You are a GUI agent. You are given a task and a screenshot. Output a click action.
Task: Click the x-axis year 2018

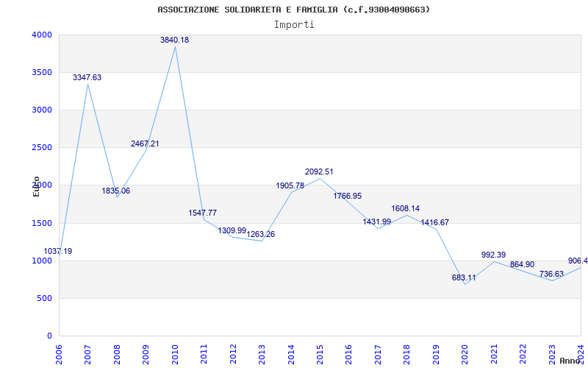407,355
